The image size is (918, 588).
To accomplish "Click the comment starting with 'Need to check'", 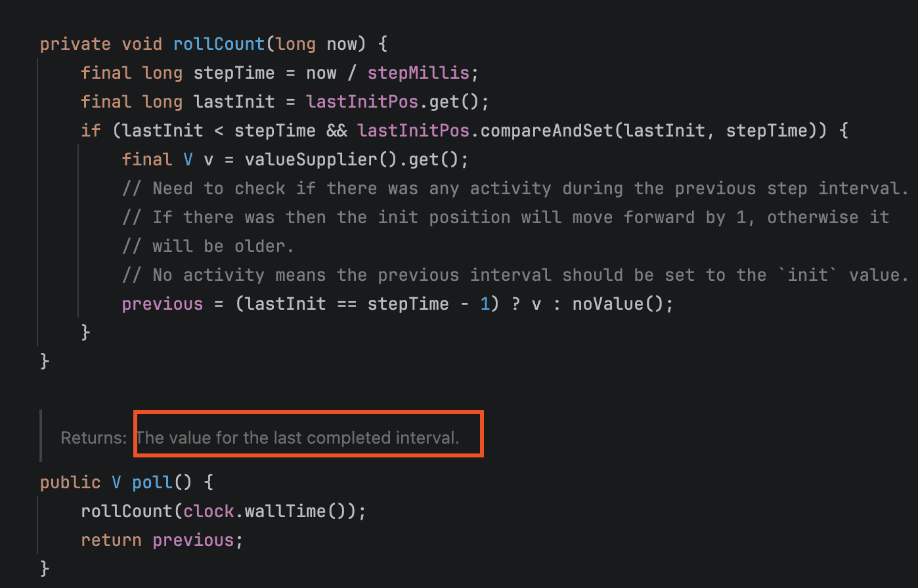I will [x=514, y=188].
